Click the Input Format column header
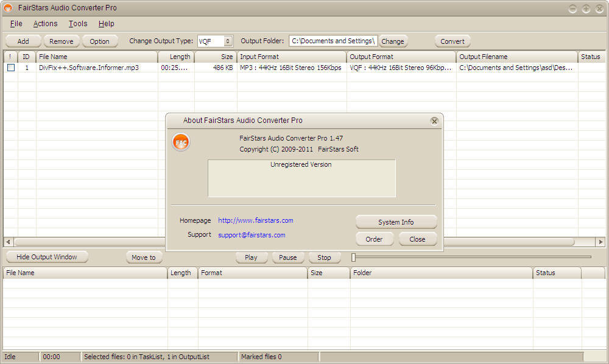Image resolution: width=609 pixels, height=364 pixels. point(292,57)
